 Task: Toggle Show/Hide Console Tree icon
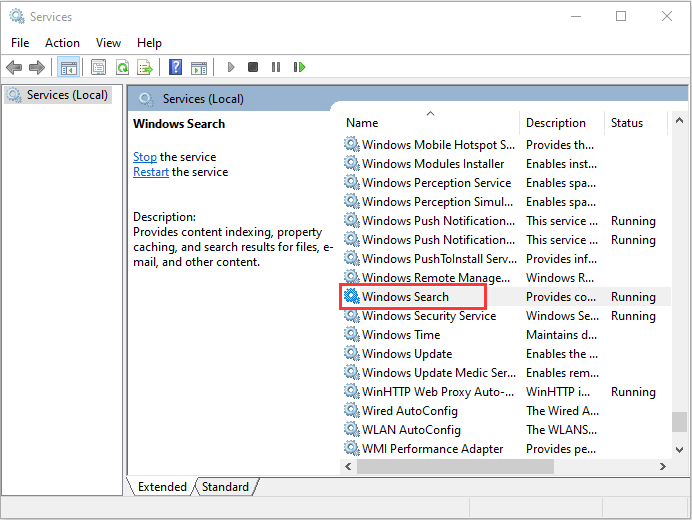68,68
